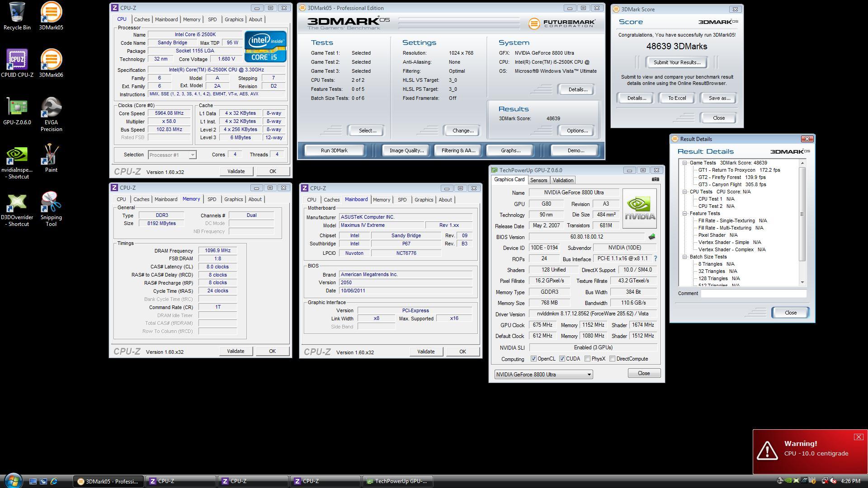This screenshot has height=488, width=868.
Task: Click Save as button in Score window
Action: click(719, 98)
